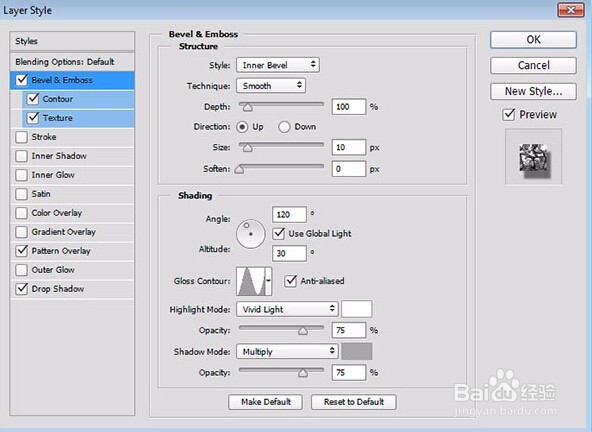592x432 pixels.
Task: Select the Up direction radio button
Action: tap(242, 127)
